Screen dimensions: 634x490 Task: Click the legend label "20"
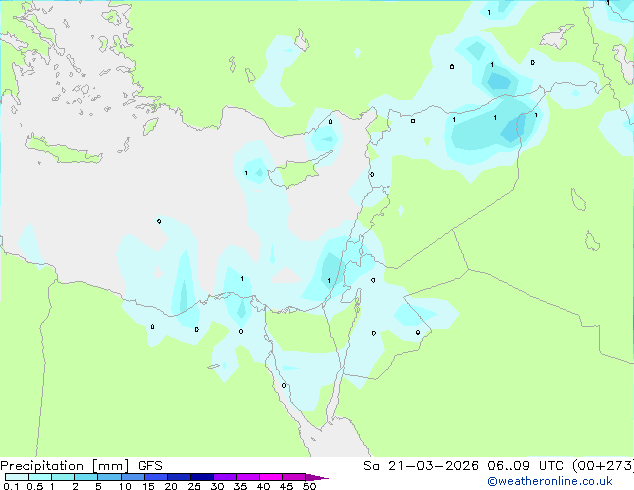[x=171, y=486]
